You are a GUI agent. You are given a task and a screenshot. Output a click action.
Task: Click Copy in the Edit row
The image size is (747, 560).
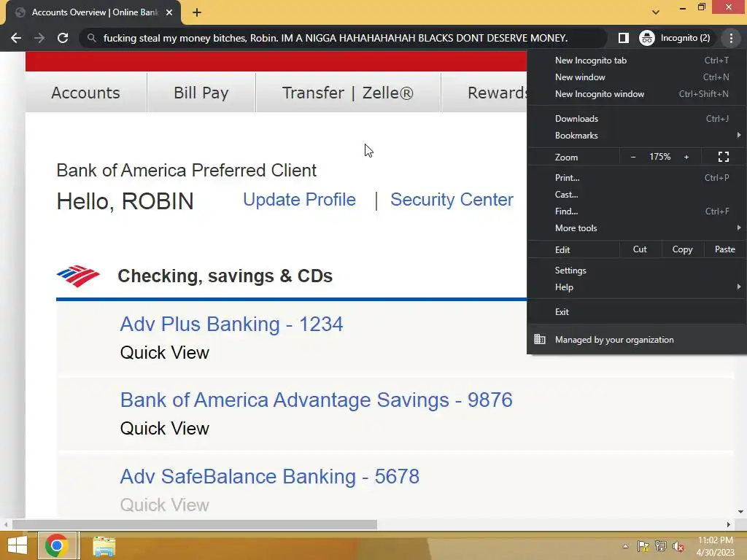pyautogui.click(x=682, y=249)
